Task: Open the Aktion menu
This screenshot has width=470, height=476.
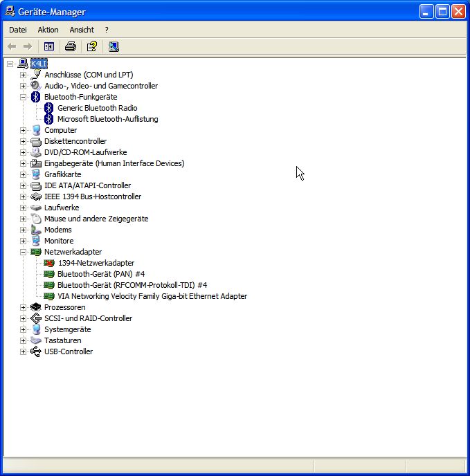Action: [48, 30]
